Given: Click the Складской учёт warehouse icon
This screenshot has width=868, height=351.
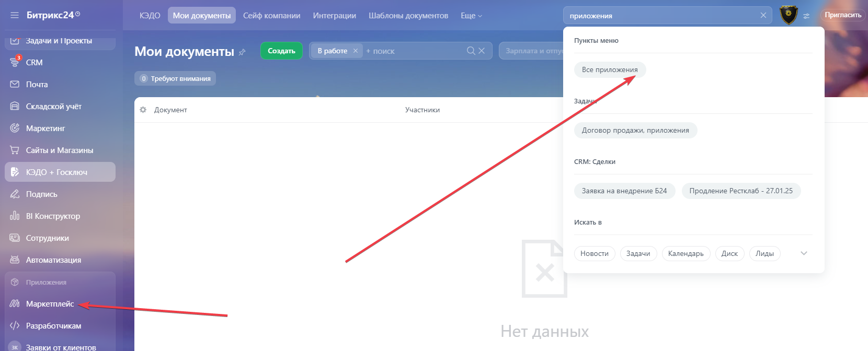Looking at the screenshot, I should [15, 106].
